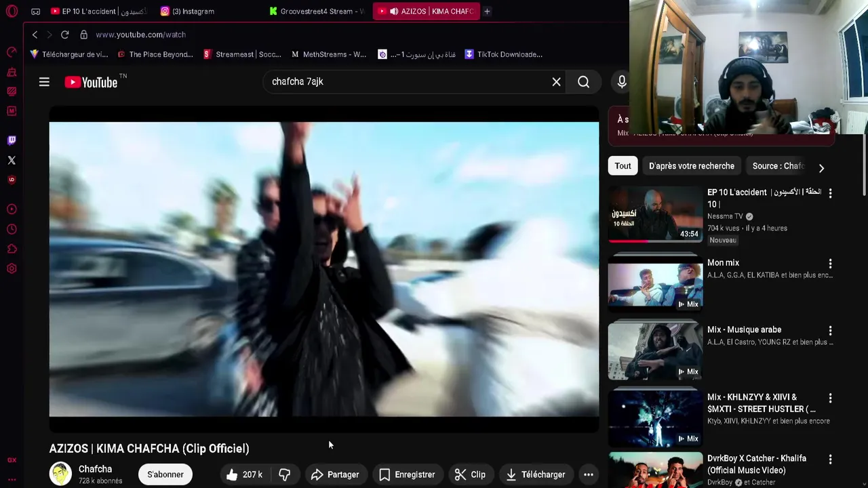868x488 pixels.
Task: Open sidebar three-dots customize menu
Action: tap(12, 479)
